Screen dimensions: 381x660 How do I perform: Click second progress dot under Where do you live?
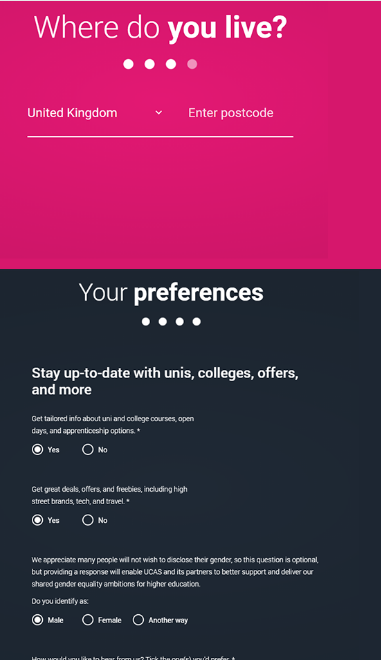tap(149, 64)
